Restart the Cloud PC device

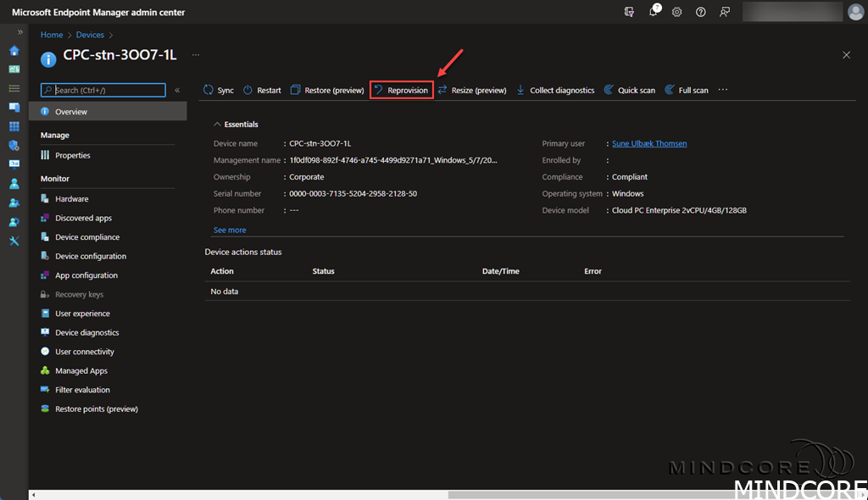pyautogui.click(x=262, y=91)
